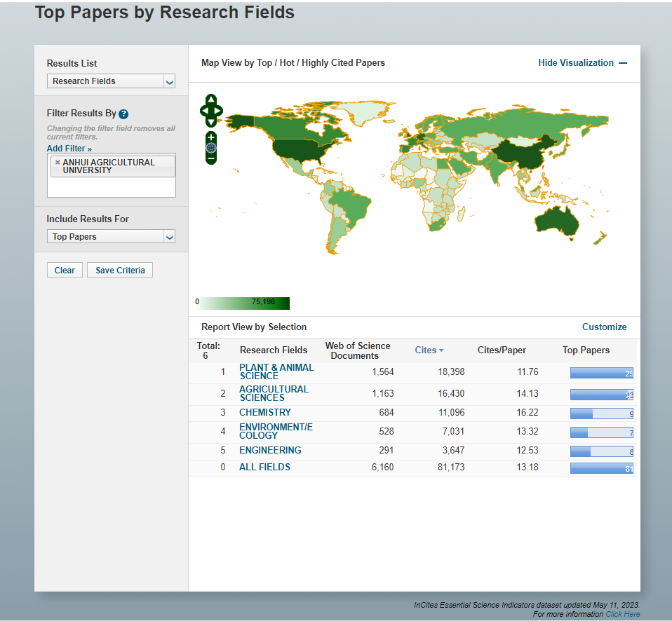The height and width of the screenshot is (621, 672).
Task: Click the Add Filter link
Action: click(69, 149)
